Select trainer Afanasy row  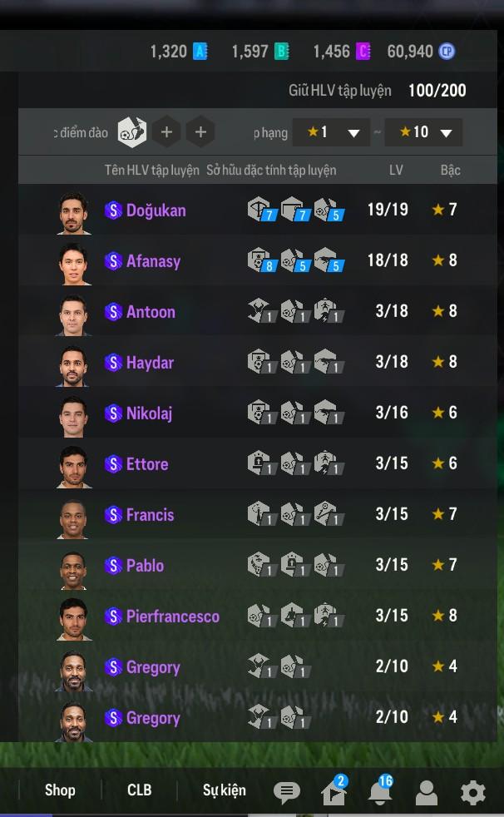[x=258, y=260]
